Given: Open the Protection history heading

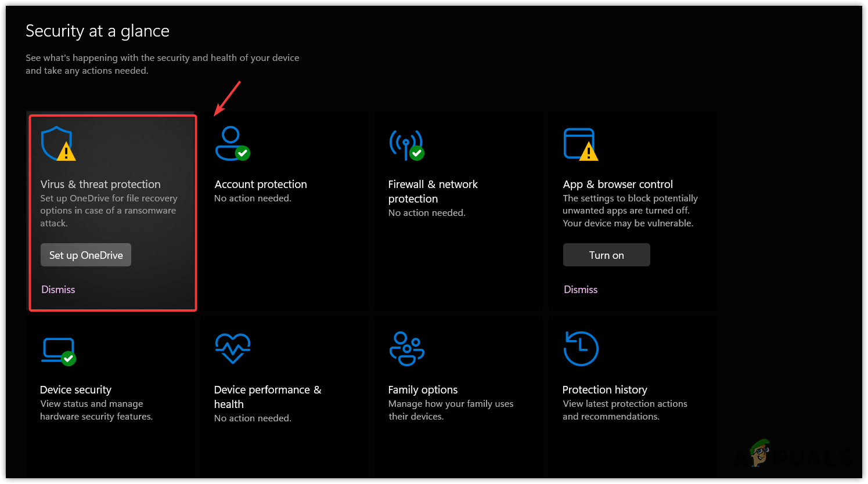Looking at the screenshot, I should point(604,390).
